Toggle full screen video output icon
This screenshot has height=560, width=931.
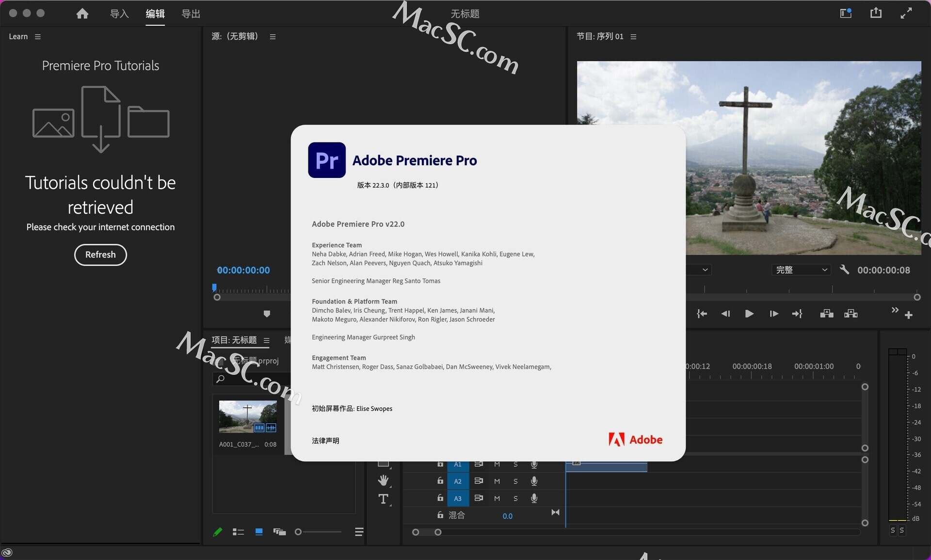[906, 13]
